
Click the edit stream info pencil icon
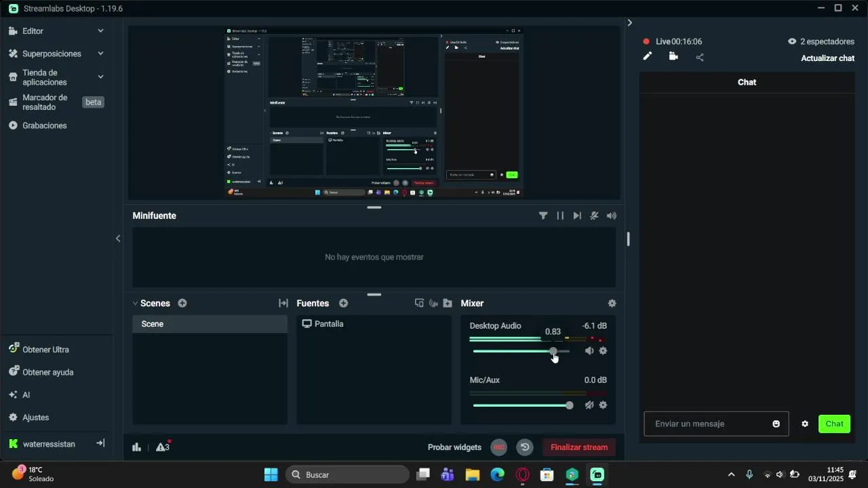click(x=648, y=56)
